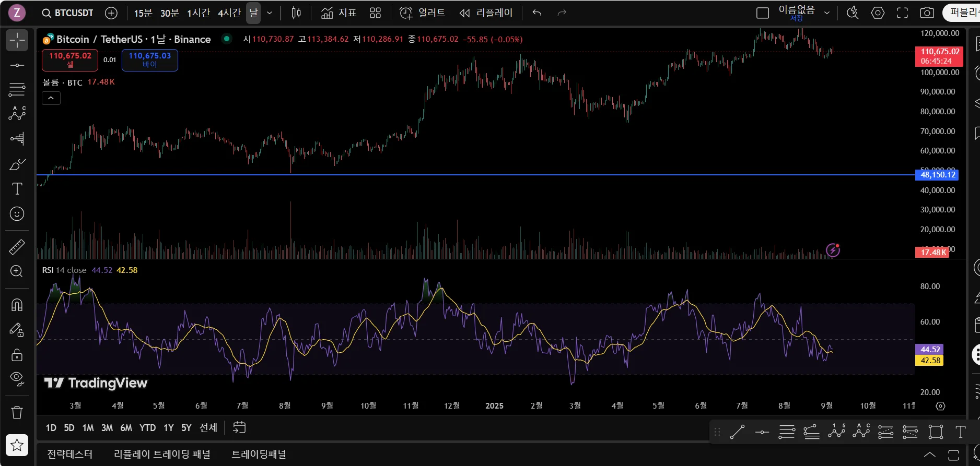This screenshot has height=466, width=980.
Task: Enter fullscreen mode
Action: pyautogui.click(x=903, y=13)
